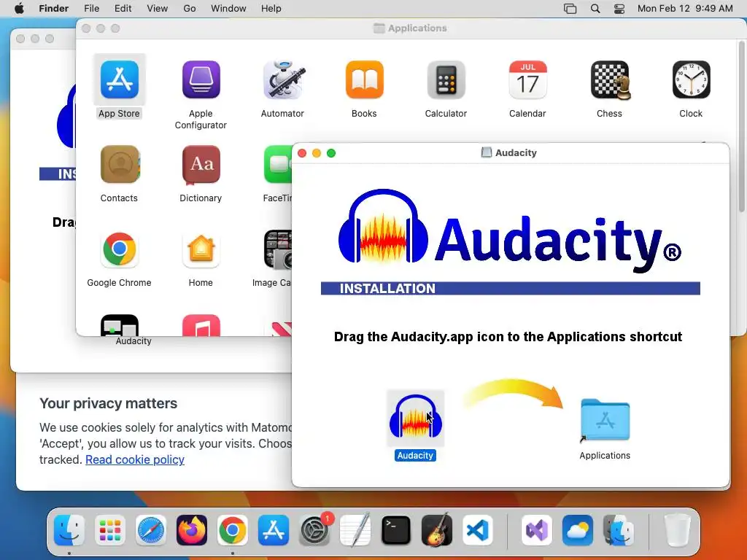The height and width of the screenshot is (560, 747).
Task: Close the Audacity installer window
Action: coord(302,153)
